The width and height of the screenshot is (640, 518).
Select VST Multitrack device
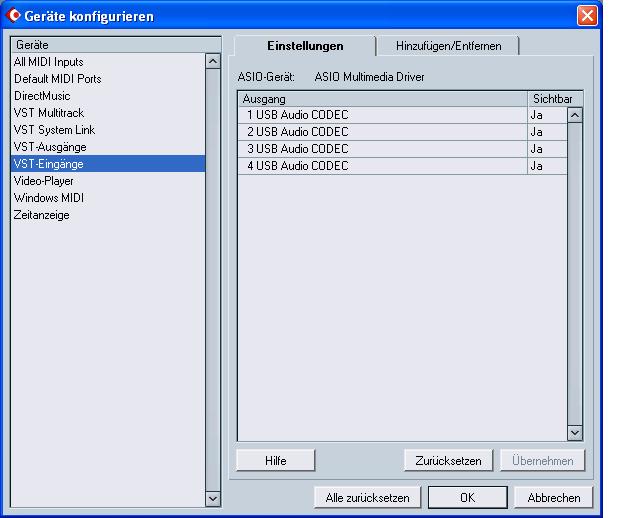tap(108, 113)
